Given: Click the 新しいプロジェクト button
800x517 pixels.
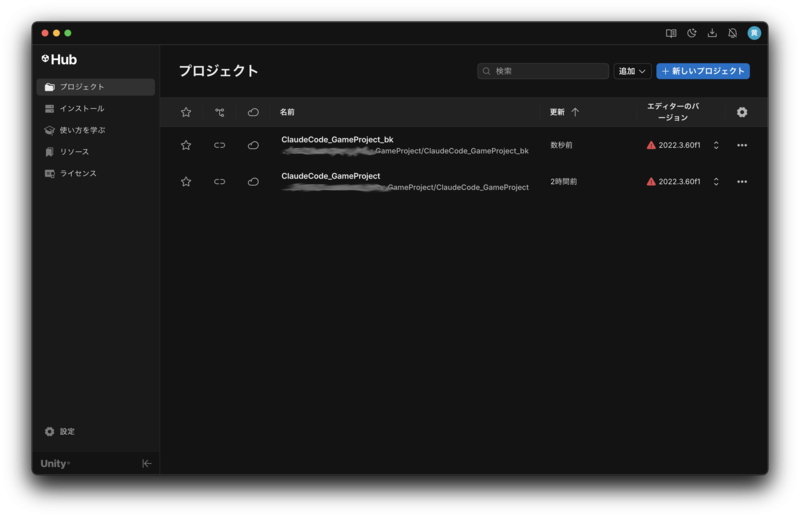Looking at the screenshot, I should pos(703,71).
